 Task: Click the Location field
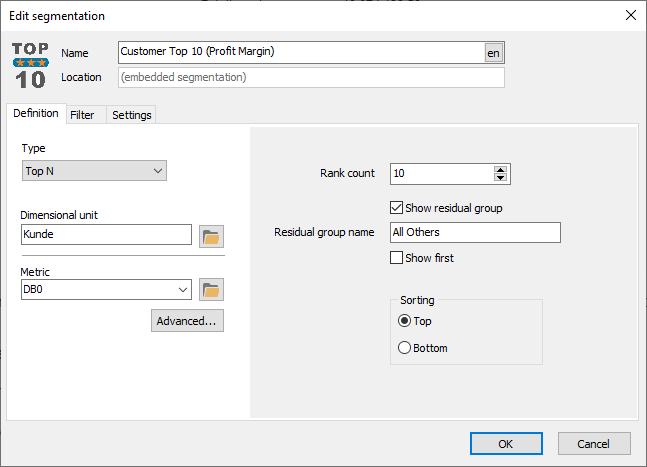(x=312, y=77)
